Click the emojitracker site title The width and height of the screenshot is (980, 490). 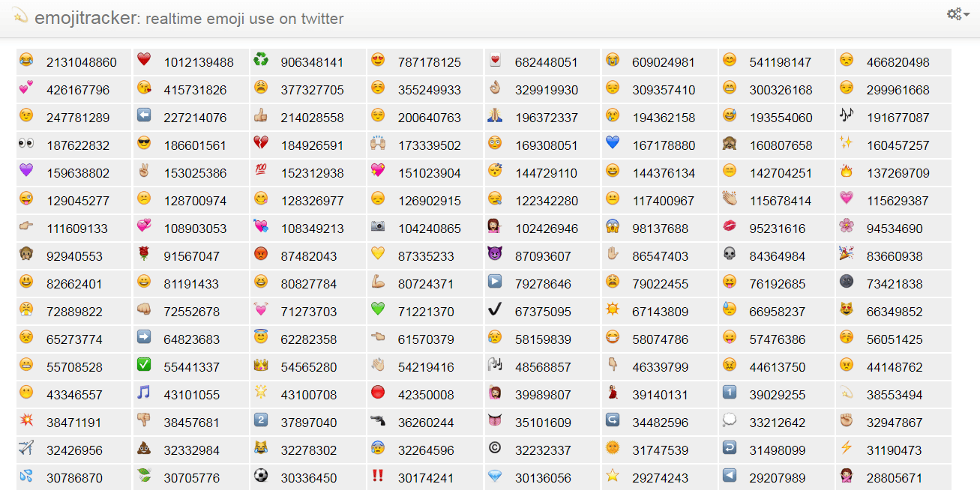click(85, 18)
